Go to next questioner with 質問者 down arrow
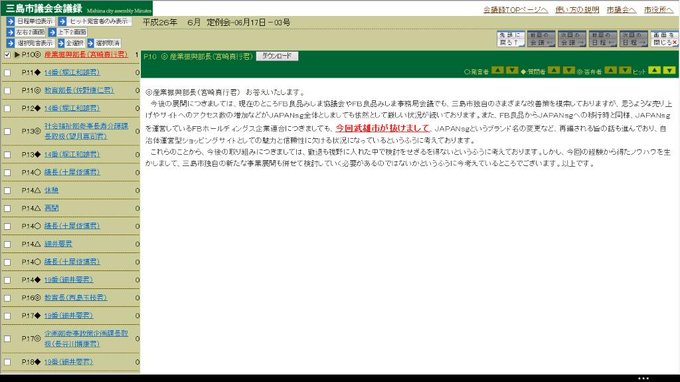This screenshot has width=680, height=382. point(569,70)
